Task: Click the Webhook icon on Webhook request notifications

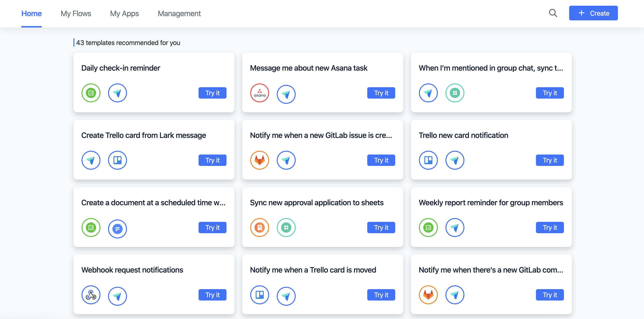Action: (x=91, y=295)
